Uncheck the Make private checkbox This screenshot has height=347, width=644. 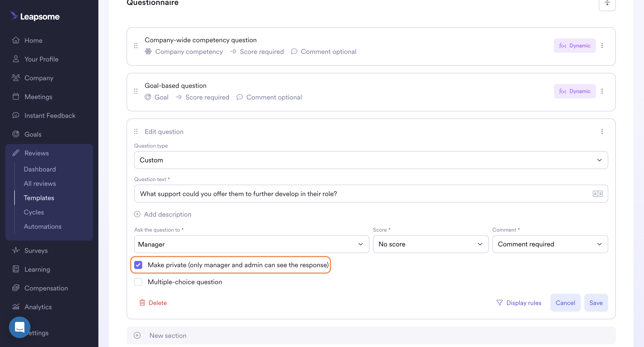tap(138, 265)
